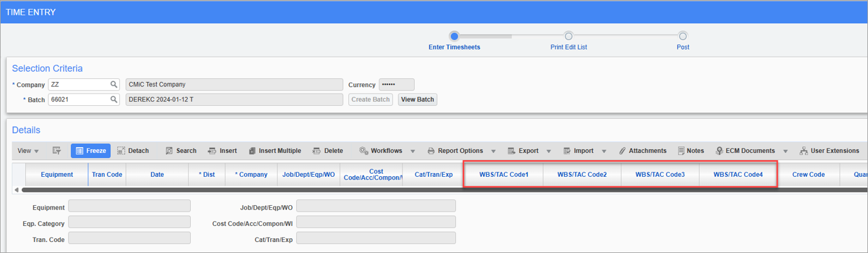Click the Equipment column header

point(57,174)
